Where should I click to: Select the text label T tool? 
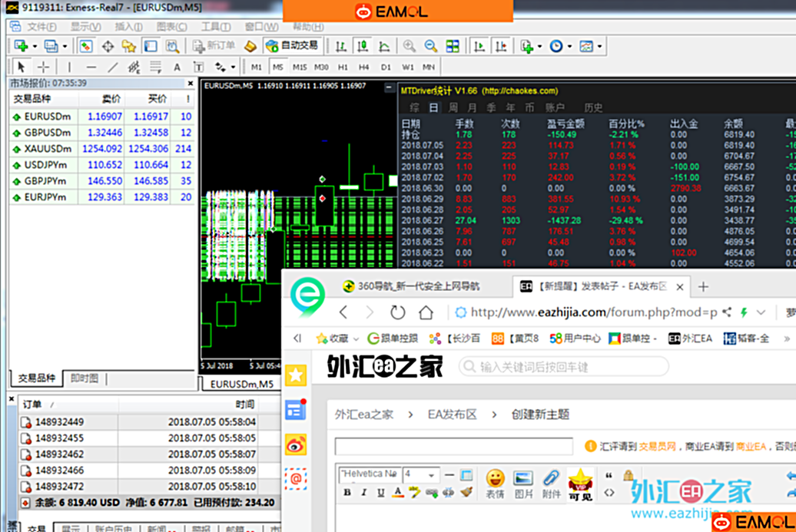point(198,67)
